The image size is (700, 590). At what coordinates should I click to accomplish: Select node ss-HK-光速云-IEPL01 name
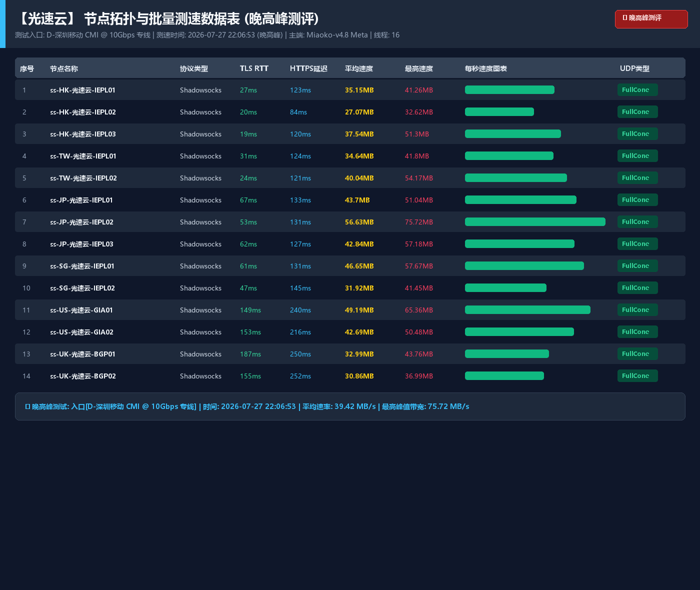82,90
